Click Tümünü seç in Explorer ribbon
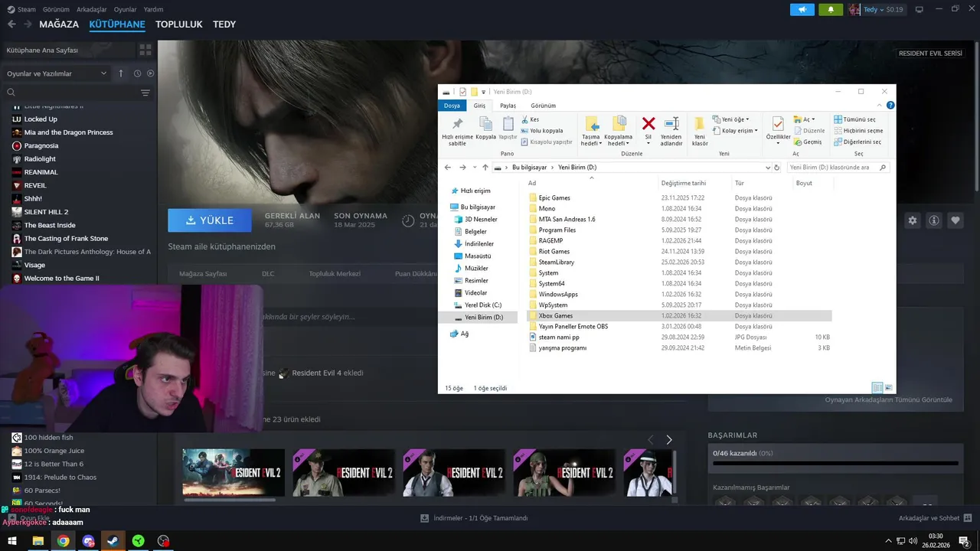The width and height of the screenshot is (980, 551). coord(854,119)
